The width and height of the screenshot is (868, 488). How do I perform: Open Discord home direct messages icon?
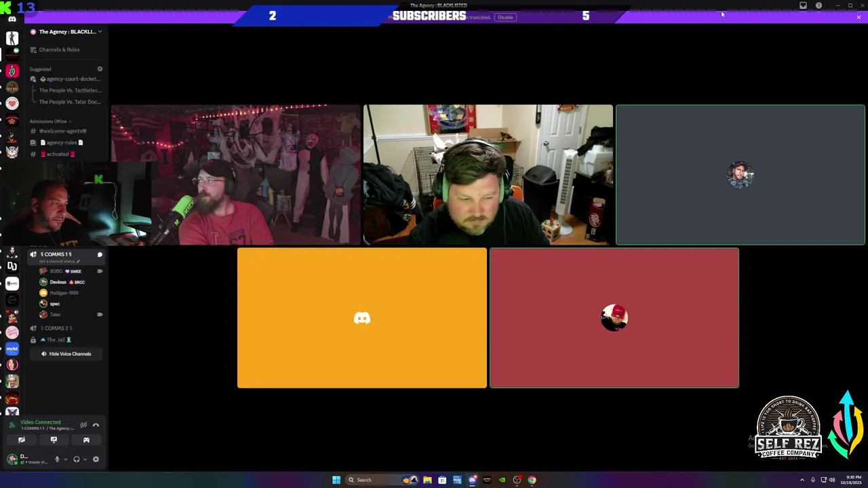pos(12,19)
